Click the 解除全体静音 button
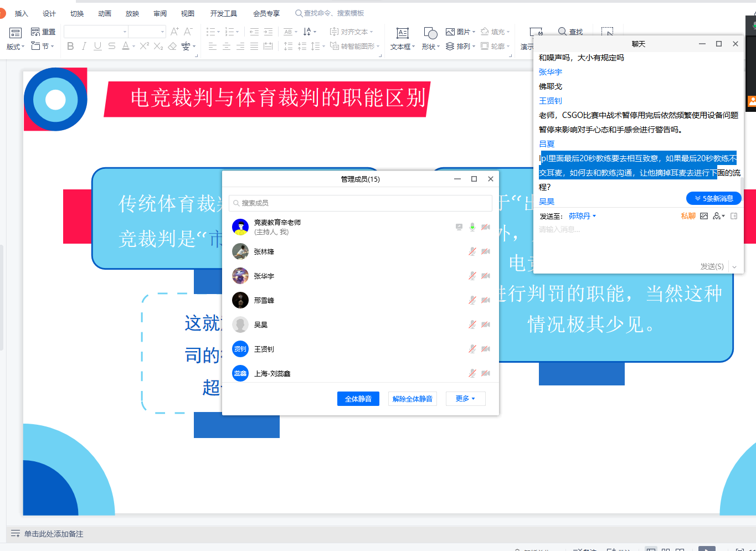Viewport: 756px width, 551px height. point(413,399)
